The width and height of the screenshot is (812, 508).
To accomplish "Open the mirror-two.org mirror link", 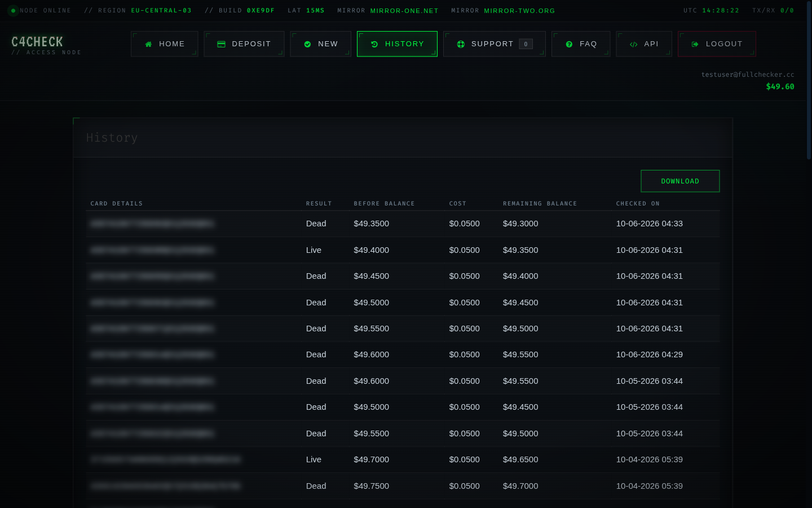I will pos(519,11).
